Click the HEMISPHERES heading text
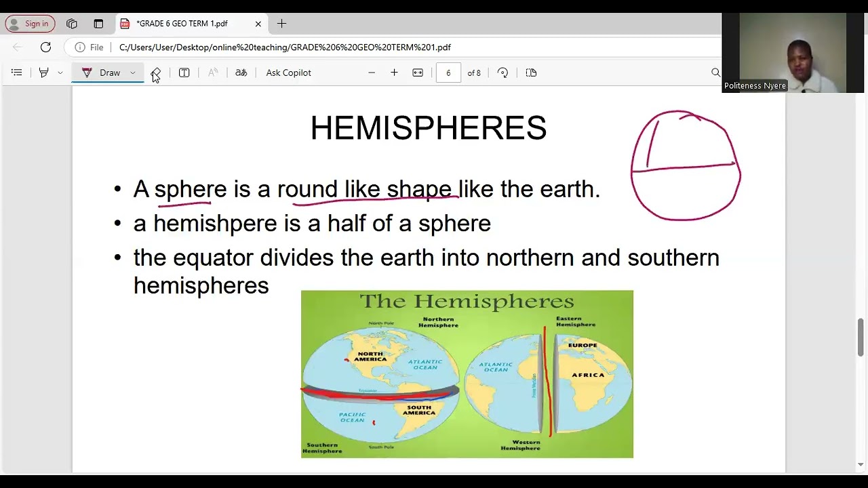The height and width of the screenshot is (488, 868). pyautogui.click(x=429, y=128)
